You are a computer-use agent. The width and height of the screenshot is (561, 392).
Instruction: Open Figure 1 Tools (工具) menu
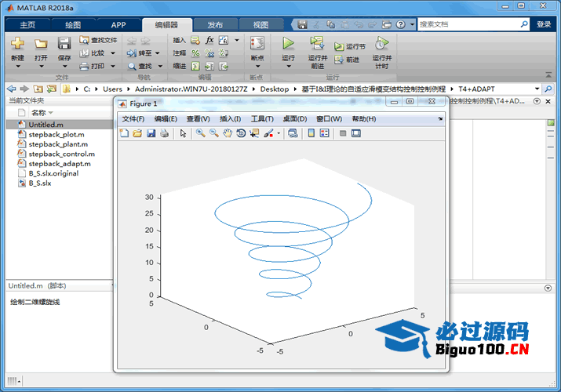tap(262, 119)
